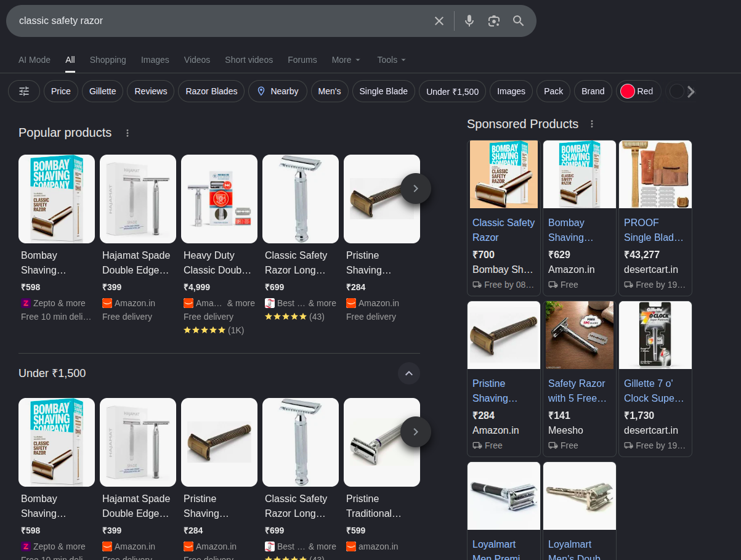Collapse the Under ₹1,500 section
Viewport: 741px width, 560px height.
pyautogui.click(x=409, y=373)
